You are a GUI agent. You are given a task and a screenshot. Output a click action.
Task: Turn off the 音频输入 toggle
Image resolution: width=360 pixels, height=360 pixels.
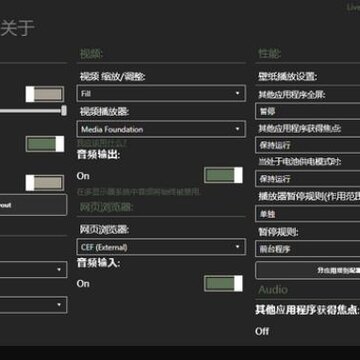click(x=223, y=284)
